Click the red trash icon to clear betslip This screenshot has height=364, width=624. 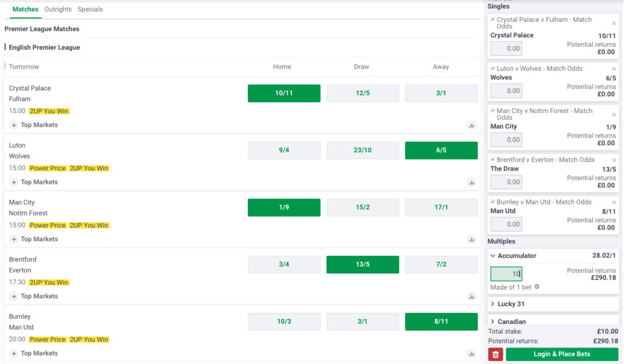click(495, 354)
